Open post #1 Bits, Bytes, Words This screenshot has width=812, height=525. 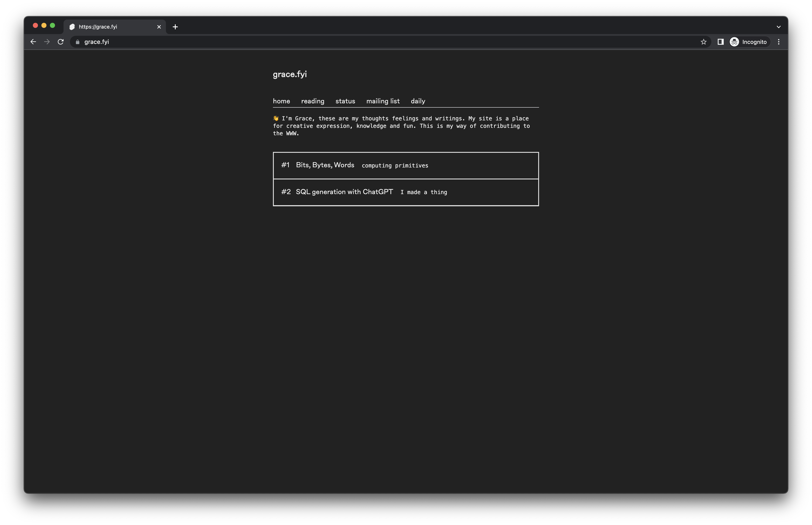[325, 165]
